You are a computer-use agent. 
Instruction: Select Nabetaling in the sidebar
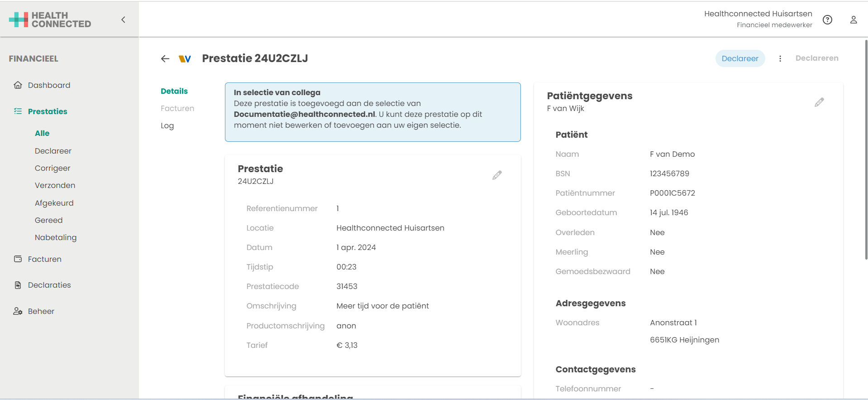pyautogui.click(x=56, y=237)
